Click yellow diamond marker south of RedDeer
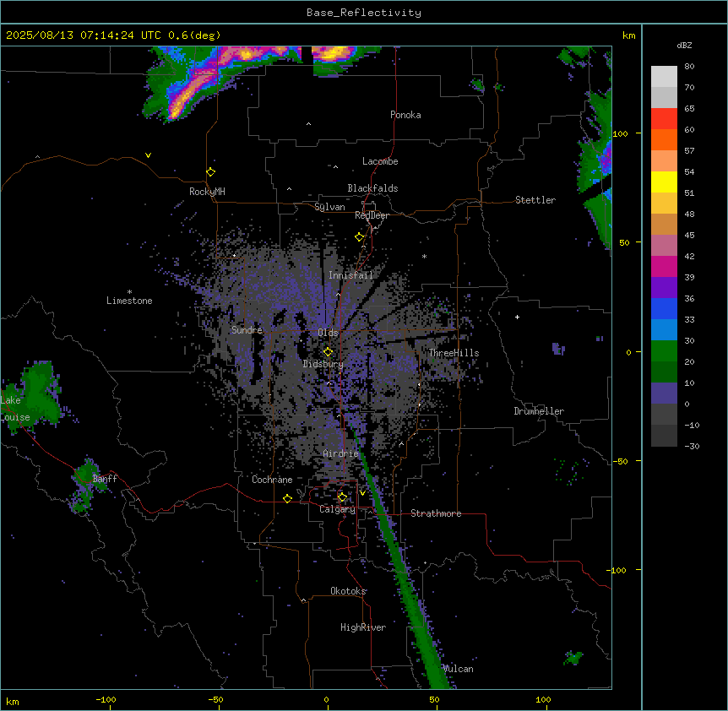 360,237
